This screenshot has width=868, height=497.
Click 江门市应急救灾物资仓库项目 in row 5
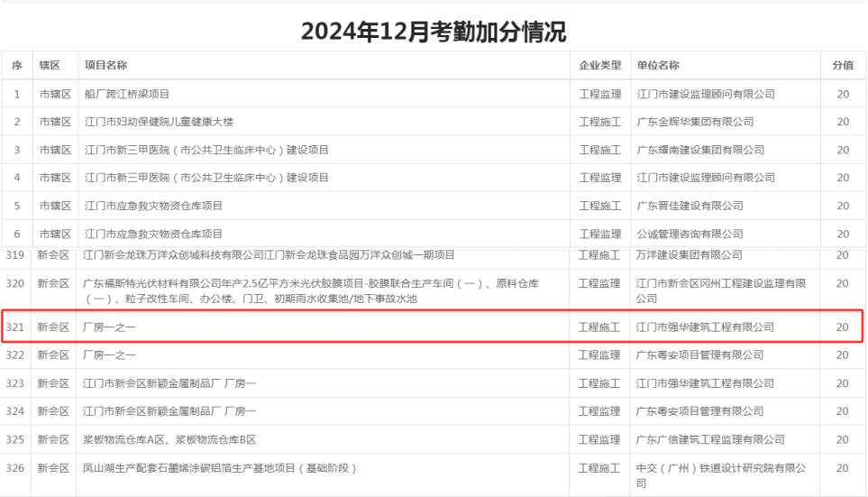tap(153, 207)
